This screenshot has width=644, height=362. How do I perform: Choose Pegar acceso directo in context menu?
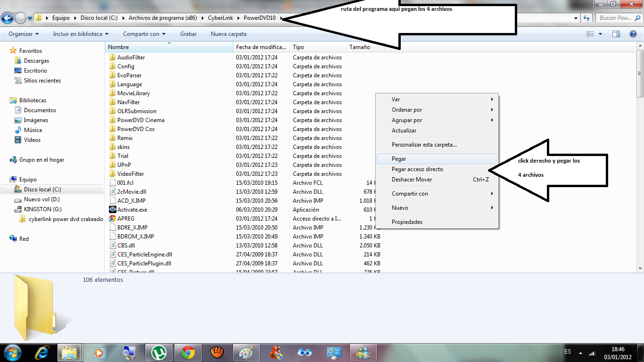437,169
